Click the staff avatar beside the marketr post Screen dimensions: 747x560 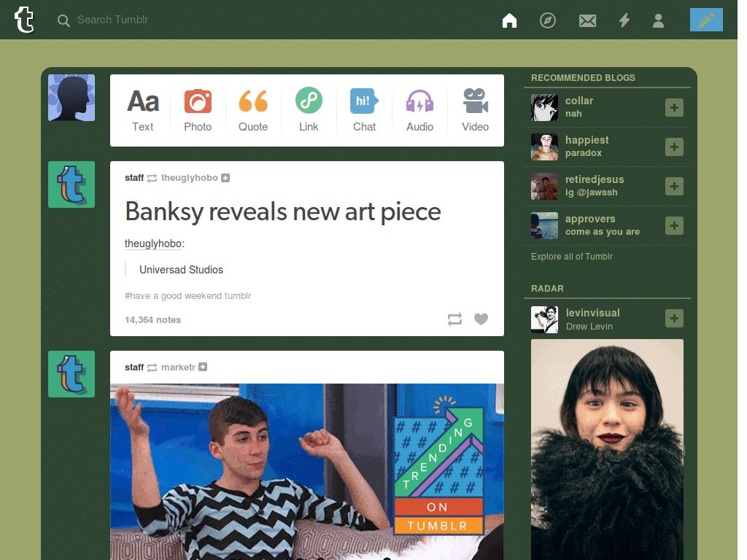pos(71,374)
